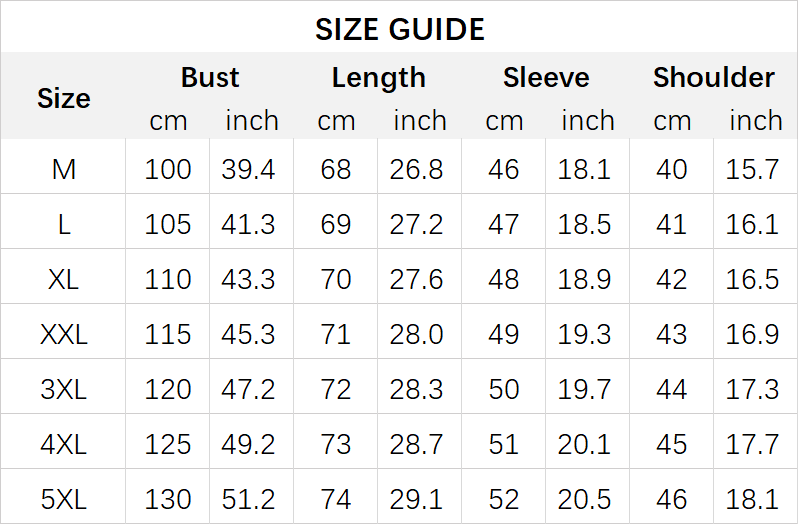Screen dimensions: 798x524
Task: Select the 18.1 inch shoulder cell for 5XL
Action: pos(753,498)
